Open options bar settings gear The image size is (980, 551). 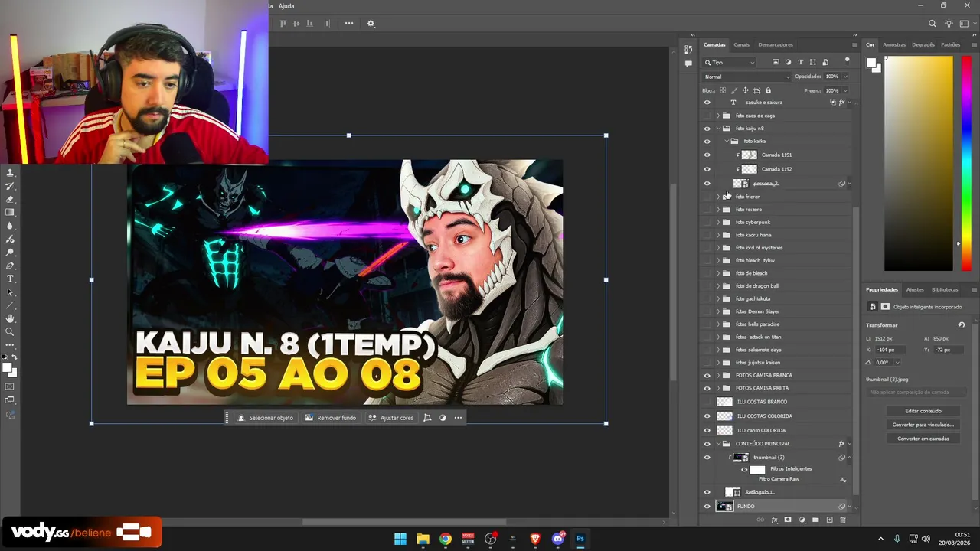pos(371,24)
